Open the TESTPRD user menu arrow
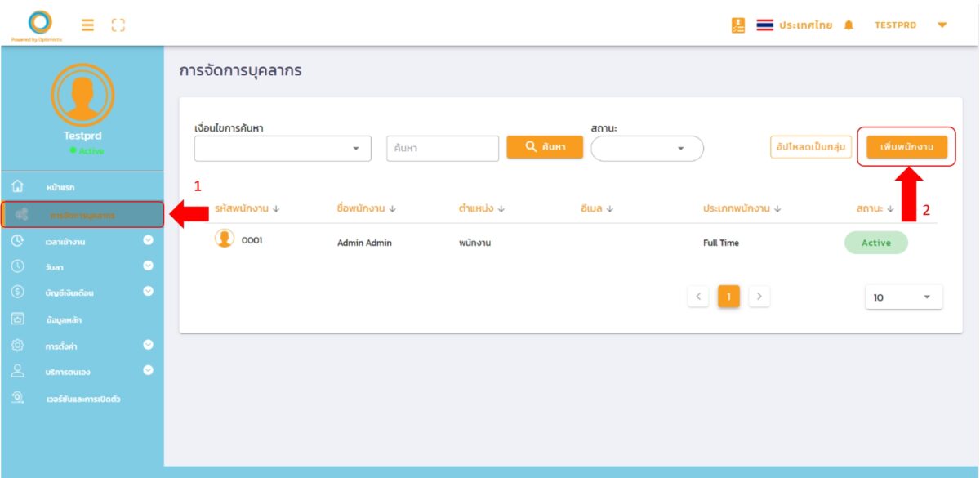The image size is (980, 478). click(x=942, y=25)
